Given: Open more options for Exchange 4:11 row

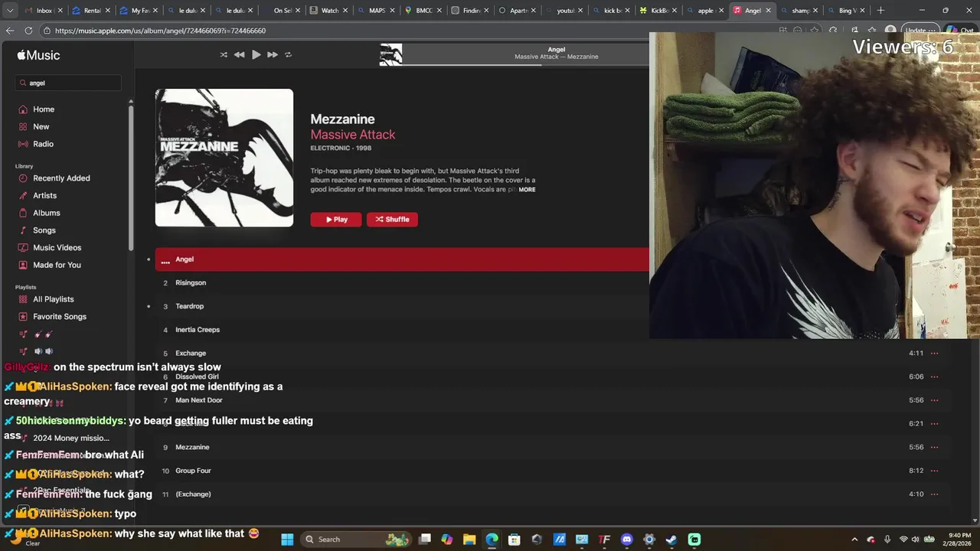Looking at the screenshot, I should (934, 354).
